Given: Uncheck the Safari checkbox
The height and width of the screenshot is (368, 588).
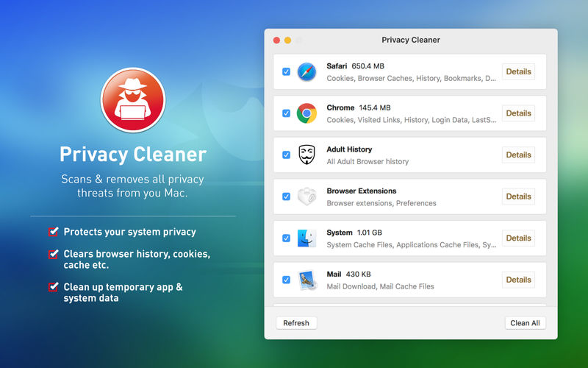Looking at the screenshot, I should click(286, 71).
